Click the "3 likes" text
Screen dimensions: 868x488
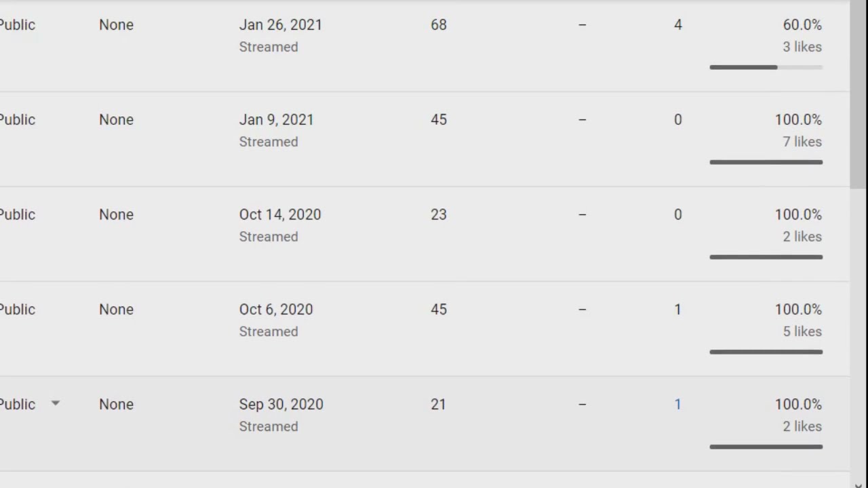pyautogui.click(x=802, y=47)
